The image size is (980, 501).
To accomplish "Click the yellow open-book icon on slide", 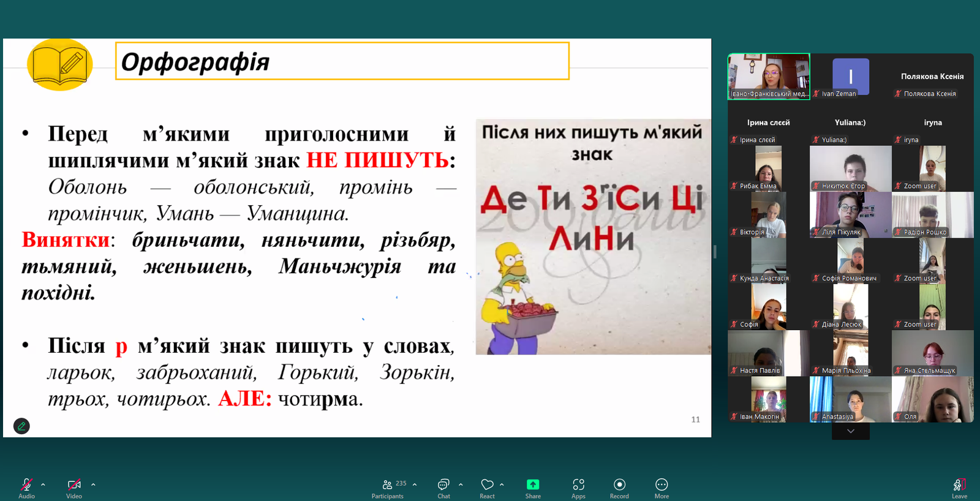I will tap(60, 65).
